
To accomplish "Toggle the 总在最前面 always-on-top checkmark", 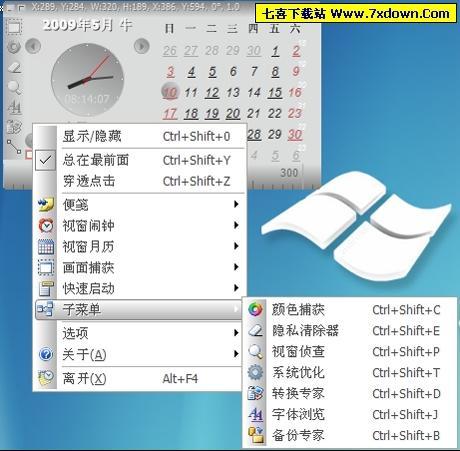I will (x=45, y=160).
